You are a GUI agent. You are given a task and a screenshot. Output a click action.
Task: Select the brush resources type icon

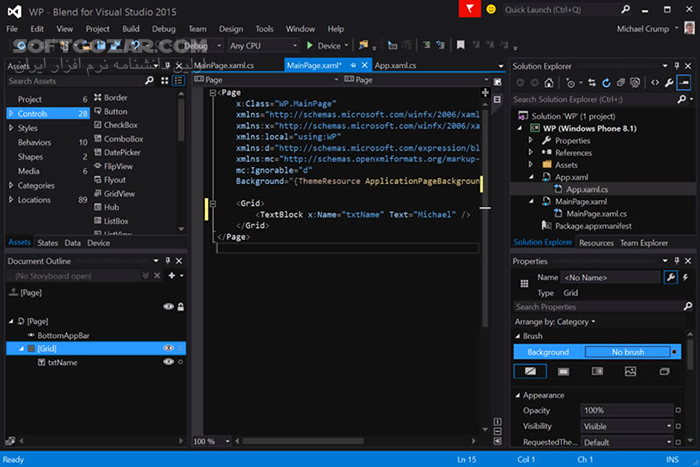664,371
